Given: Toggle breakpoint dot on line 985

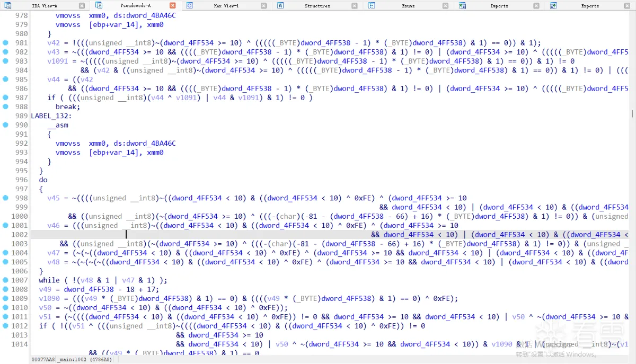Looking at the screenshot, I should 6,79.
